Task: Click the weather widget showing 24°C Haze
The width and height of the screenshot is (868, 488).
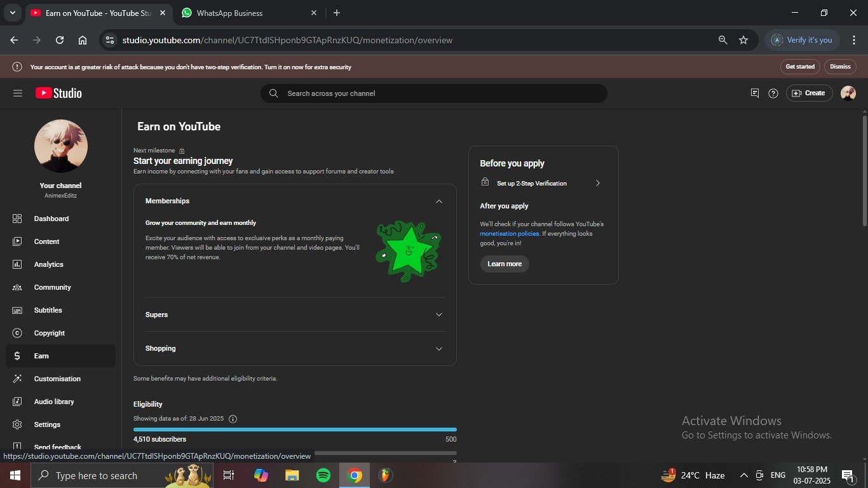Action: 693,475
